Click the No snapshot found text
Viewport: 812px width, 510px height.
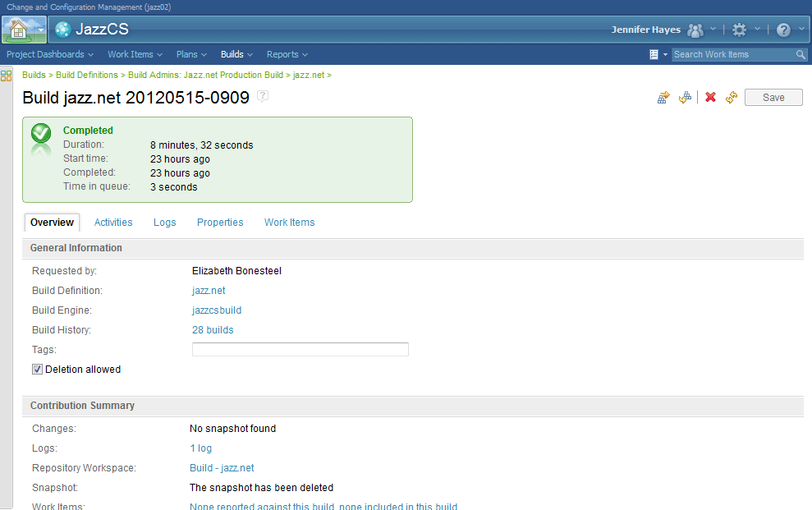click(232, 429)
